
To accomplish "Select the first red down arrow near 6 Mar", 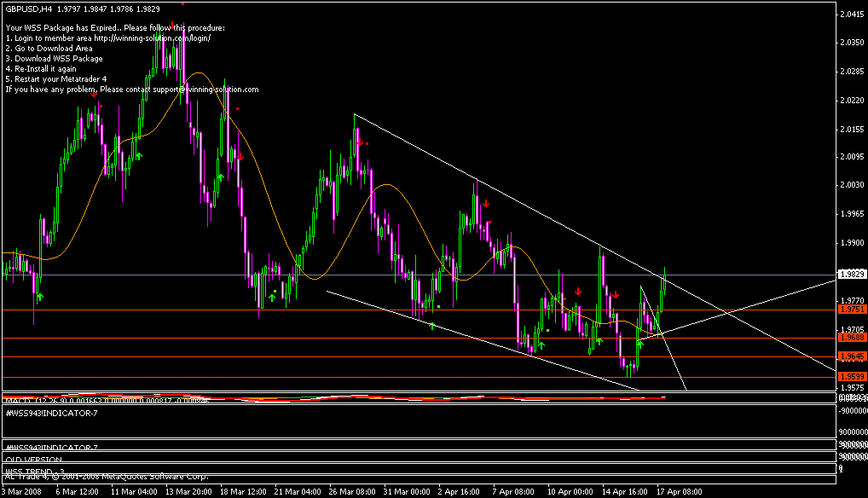I will (93, 95).
